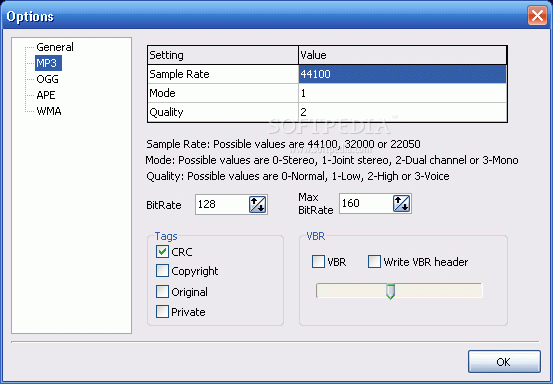This screenshot has width=553, height=384.
Task: Click the Max BitRate spinner button
Action: pyautogui.click(x=402, y=203)
